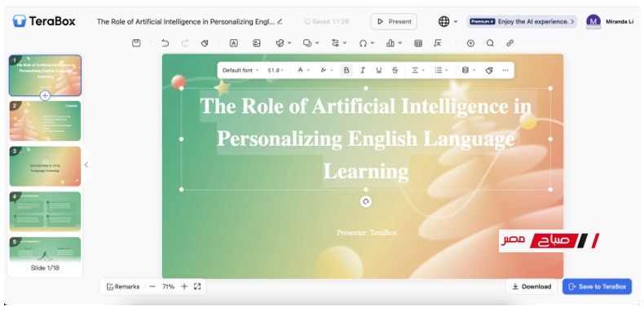
Task: Zoom in with the plus button
Action: (184, 287)
